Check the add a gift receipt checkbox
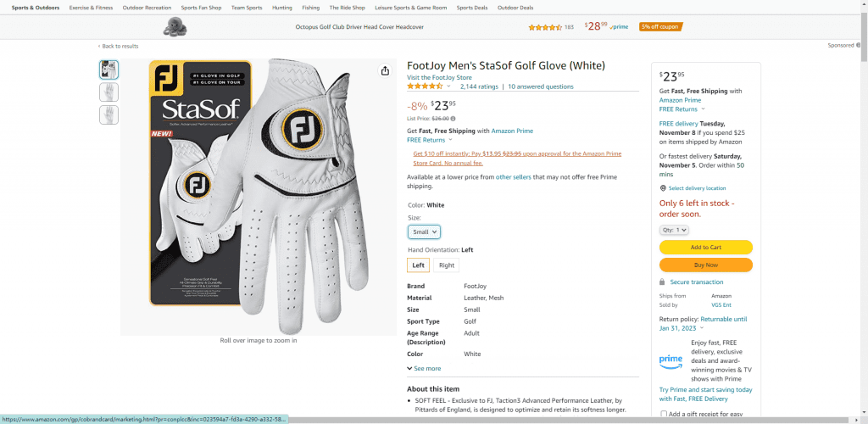The image size is (868, 424). coord(664,414)
